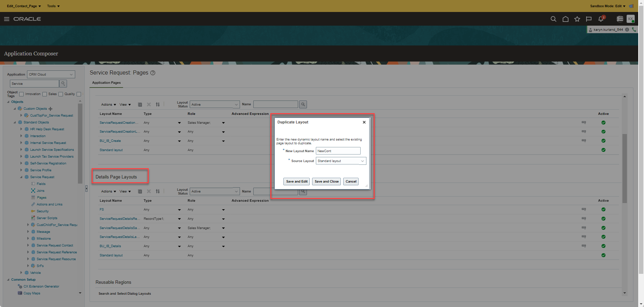Click the settings and actions lines icon
Viewport: 644px width, 307px height.
[619, 19]
